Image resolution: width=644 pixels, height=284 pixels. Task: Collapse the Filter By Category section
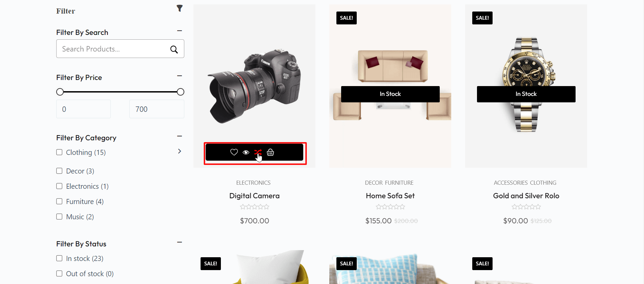[x=180, y=136]
